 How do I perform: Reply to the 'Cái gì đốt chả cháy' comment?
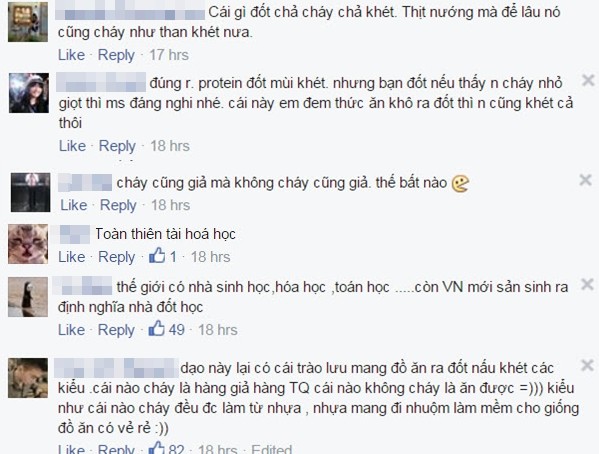116,55
